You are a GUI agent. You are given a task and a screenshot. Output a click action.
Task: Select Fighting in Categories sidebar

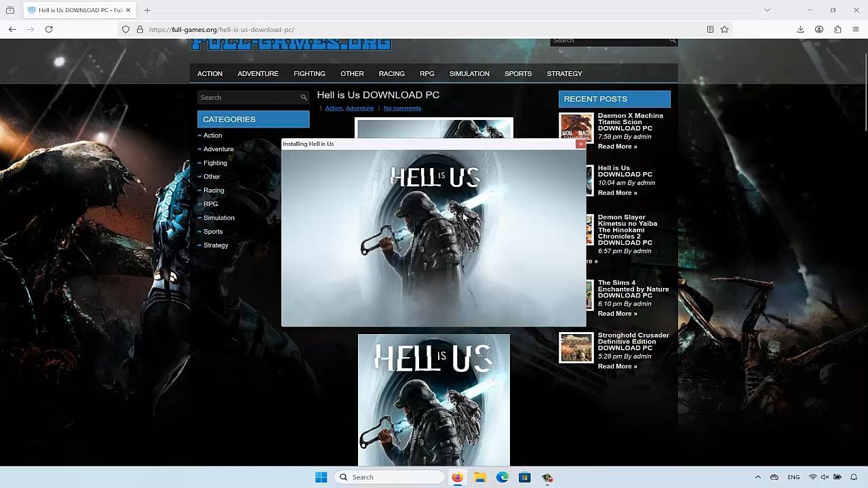click(215, 163)
